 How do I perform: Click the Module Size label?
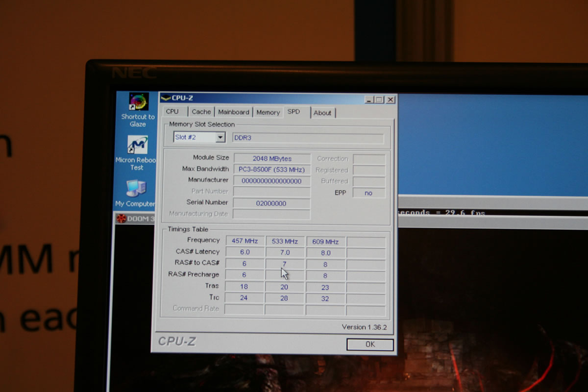coord(211,157)
